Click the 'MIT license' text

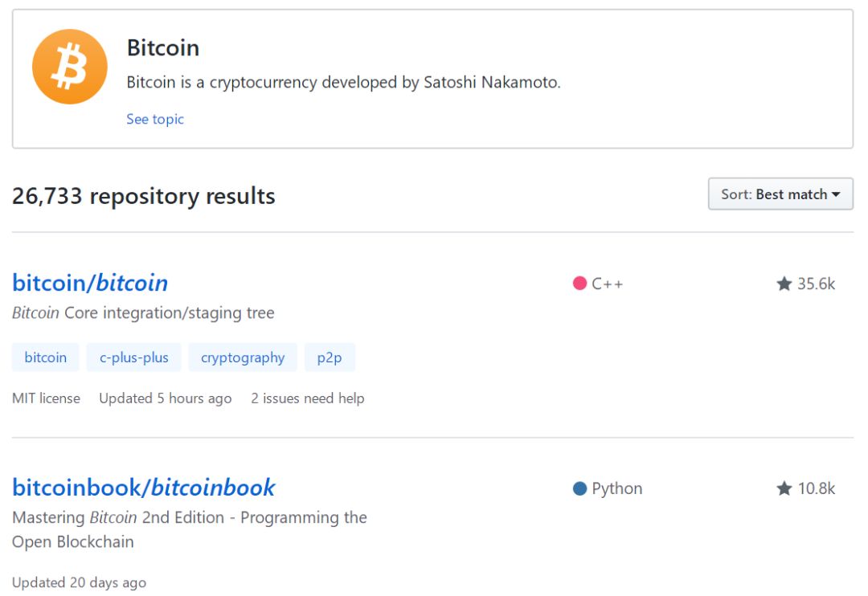[x=46, y=398]
